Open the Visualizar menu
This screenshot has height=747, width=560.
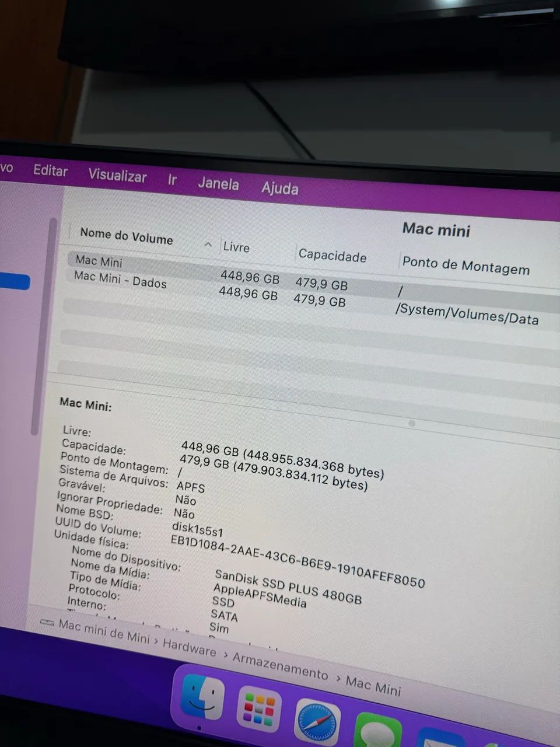click(x=117, y=175)
